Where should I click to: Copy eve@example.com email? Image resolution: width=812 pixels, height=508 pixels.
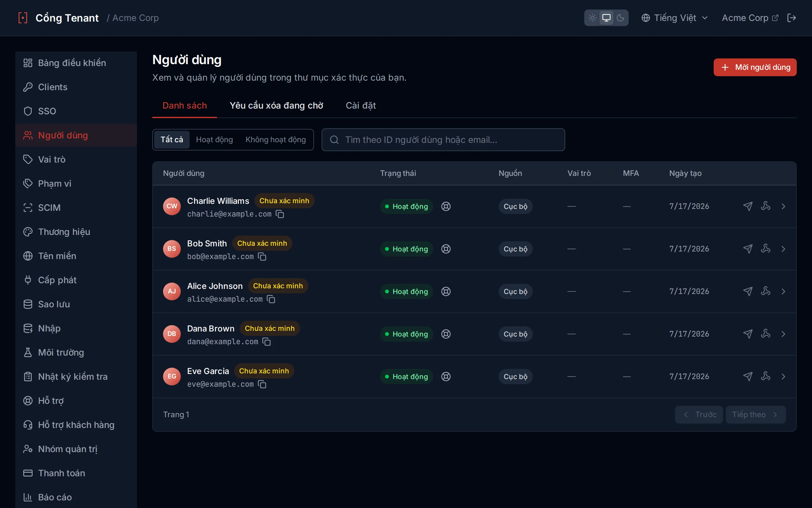coord(262,384)
